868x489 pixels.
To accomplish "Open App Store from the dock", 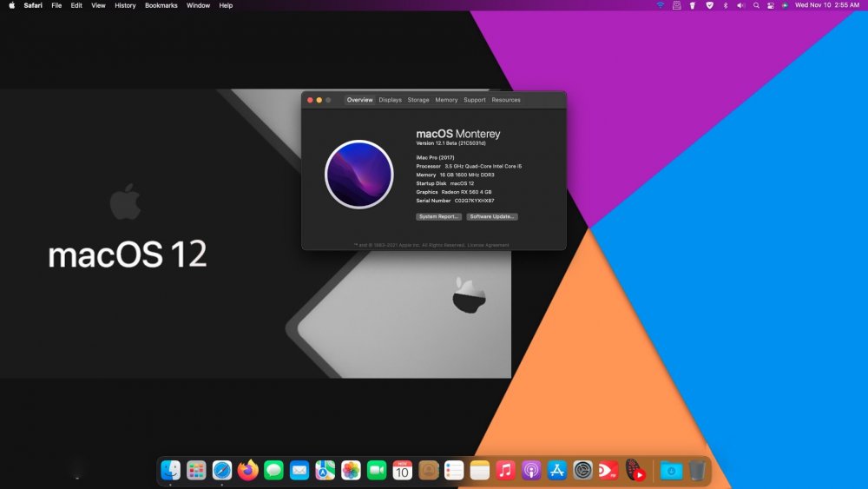I will click(557, 471).
